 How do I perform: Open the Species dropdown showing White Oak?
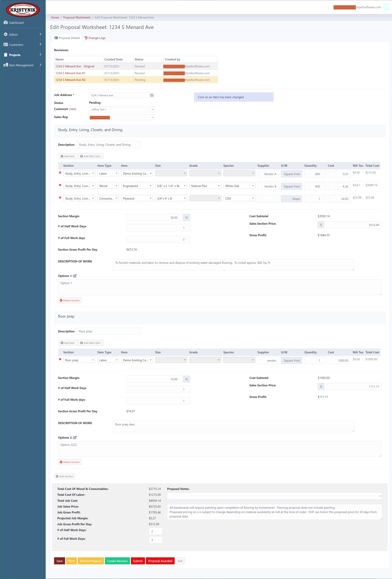point(239,186)
